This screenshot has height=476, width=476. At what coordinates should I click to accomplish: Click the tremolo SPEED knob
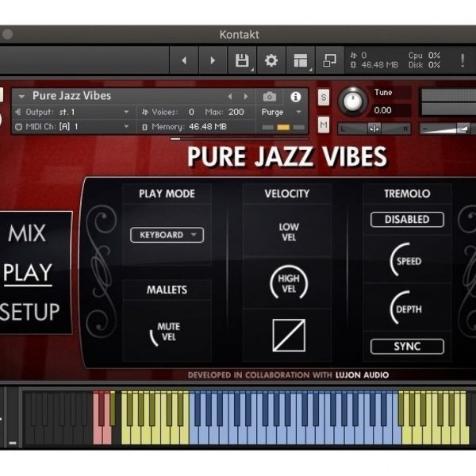click(406, 260)
